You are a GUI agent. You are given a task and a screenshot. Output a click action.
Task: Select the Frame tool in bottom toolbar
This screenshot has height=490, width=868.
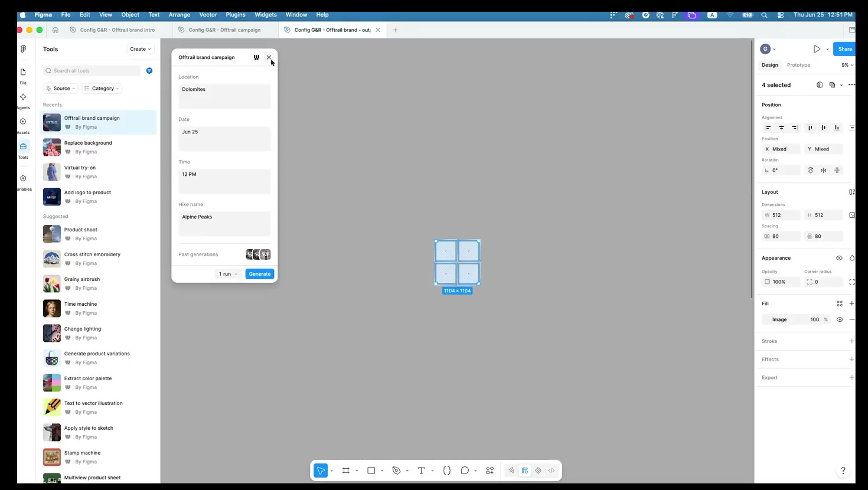(346, 471)
